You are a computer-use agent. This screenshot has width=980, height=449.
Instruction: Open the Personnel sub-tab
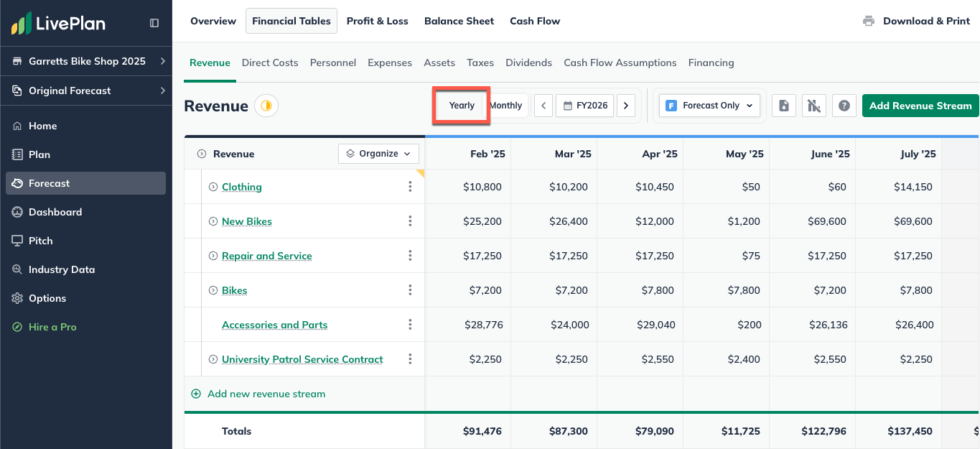(333, 63)
